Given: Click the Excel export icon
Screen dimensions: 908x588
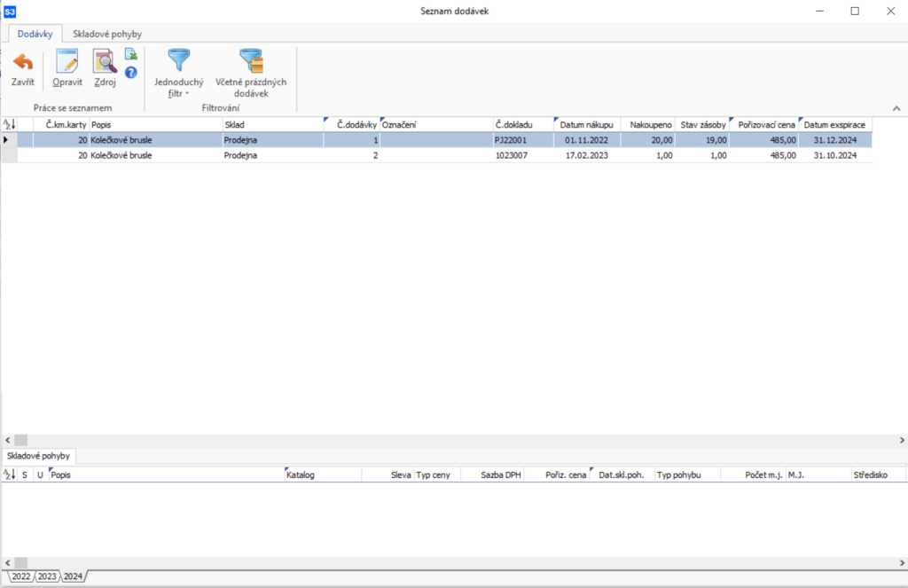Looking at the screenshot, I should point(130,55).
